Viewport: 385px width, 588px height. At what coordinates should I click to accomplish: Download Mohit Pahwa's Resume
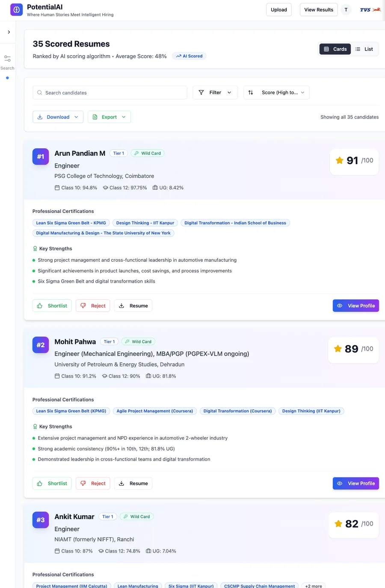point(133,483)
